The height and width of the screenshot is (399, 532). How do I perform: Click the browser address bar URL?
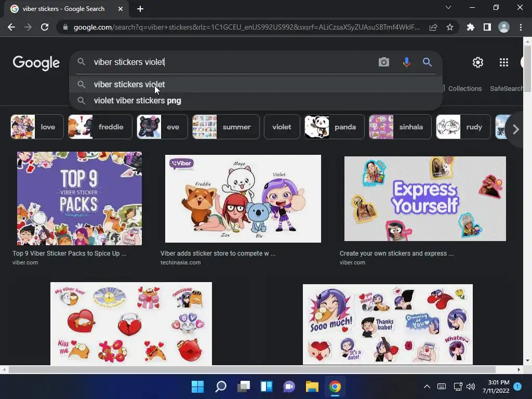[x=247, y=27]
